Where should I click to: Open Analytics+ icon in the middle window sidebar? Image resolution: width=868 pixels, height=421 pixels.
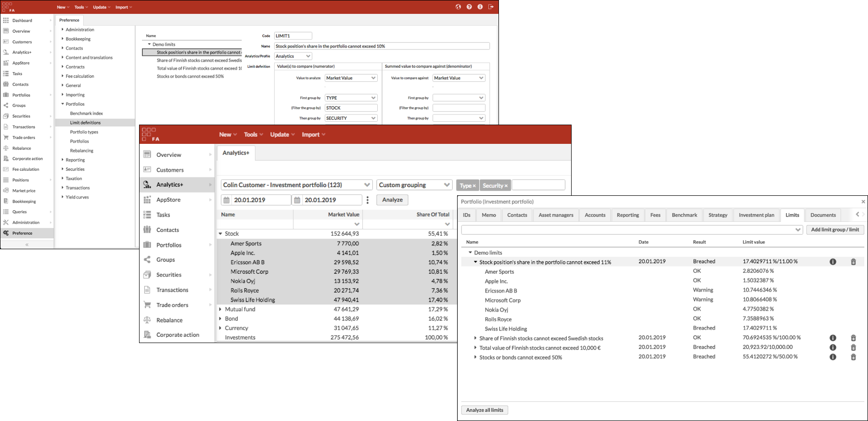147,185
